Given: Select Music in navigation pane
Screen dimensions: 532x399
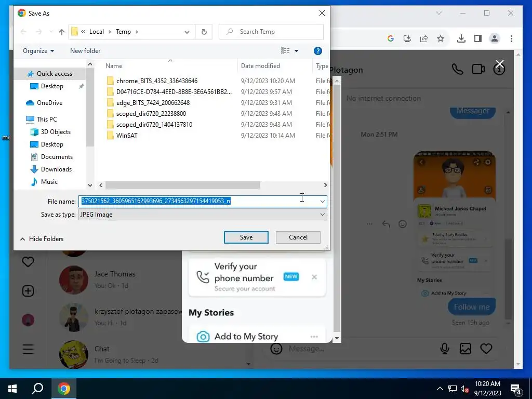Looking at the screenshot, I should 49,181.
